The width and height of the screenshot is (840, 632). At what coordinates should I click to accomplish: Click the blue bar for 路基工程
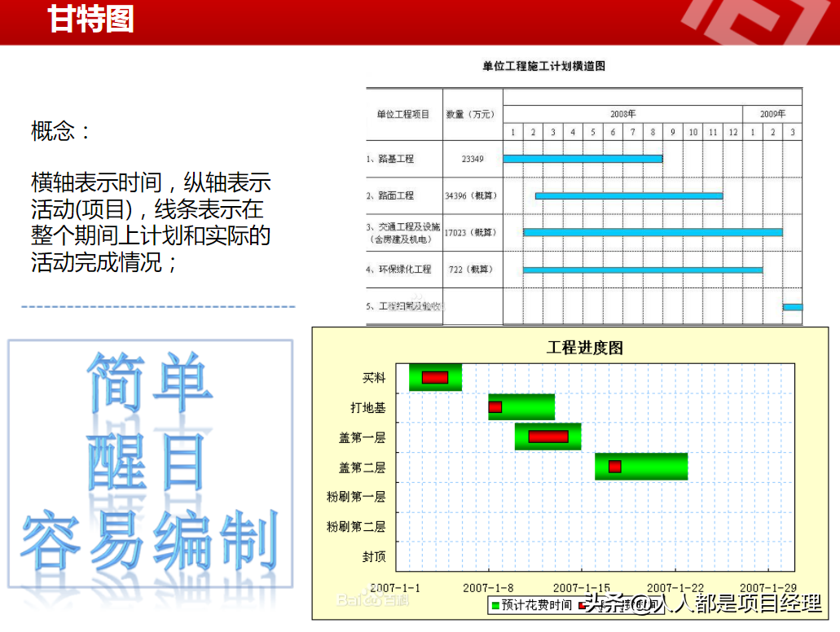pos(583,159)
